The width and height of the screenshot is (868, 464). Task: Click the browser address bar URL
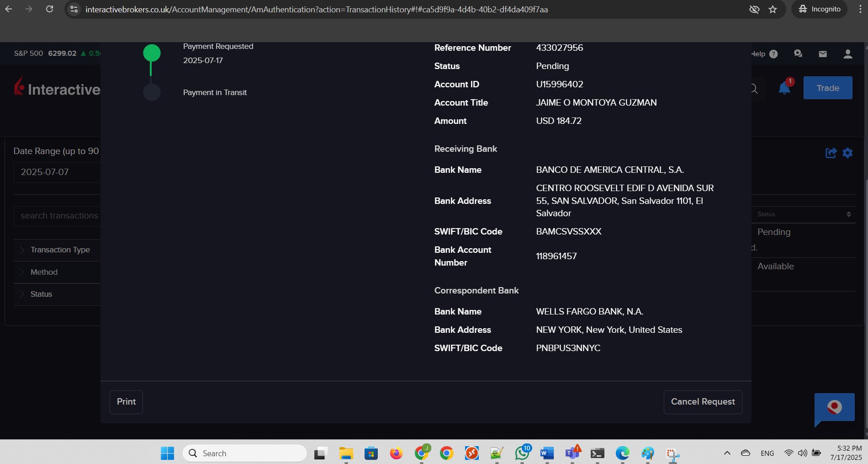coord(317,10)
